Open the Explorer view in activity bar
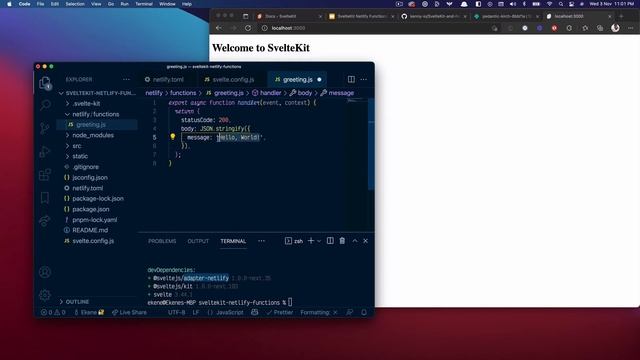The height and width of the screenshot is (360, 640). [x=45, y=83]
